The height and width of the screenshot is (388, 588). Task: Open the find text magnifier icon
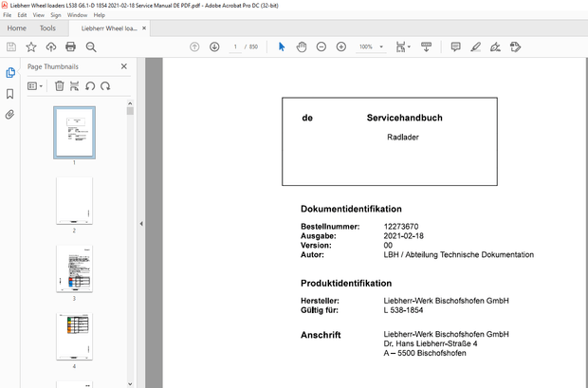(x=91, y=46)
